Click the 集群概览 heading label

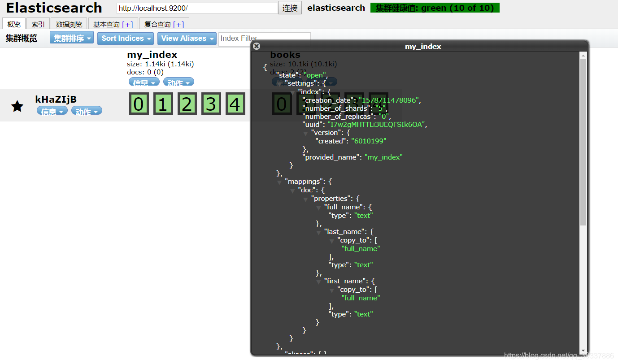(21, 39)
